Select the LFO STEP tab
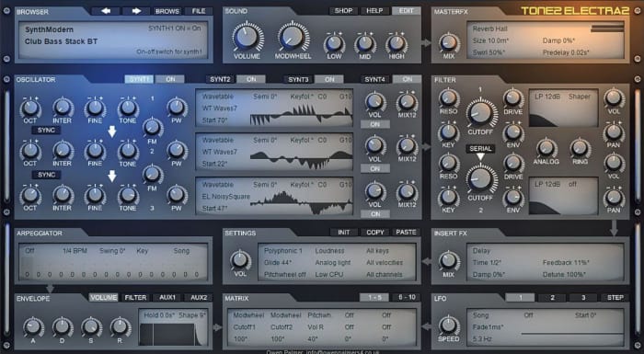Image resolution: width=644 pixels, height=354 pixels. point(615,297)
